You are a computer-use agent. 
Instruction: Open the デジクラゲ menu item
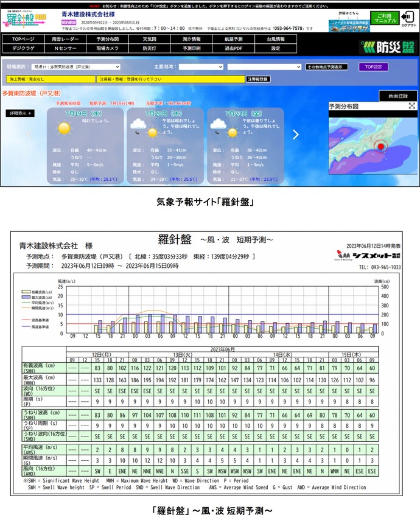23,48
